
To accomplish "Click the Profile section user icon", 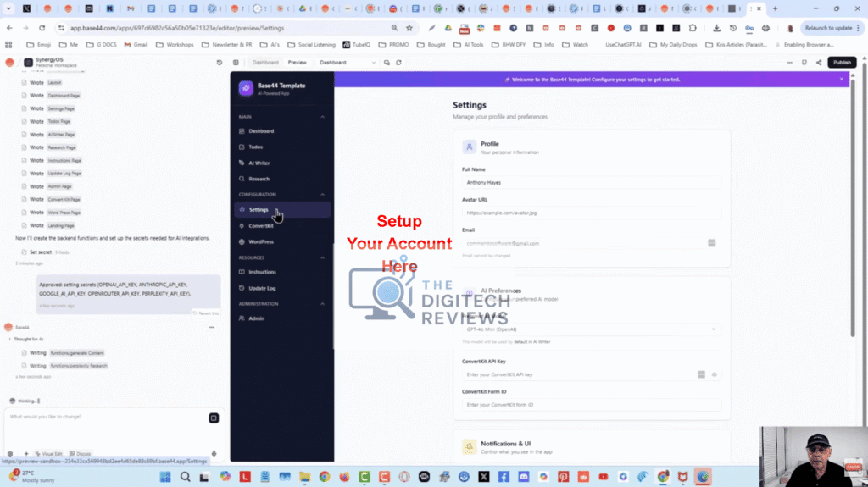I will 470,147.
